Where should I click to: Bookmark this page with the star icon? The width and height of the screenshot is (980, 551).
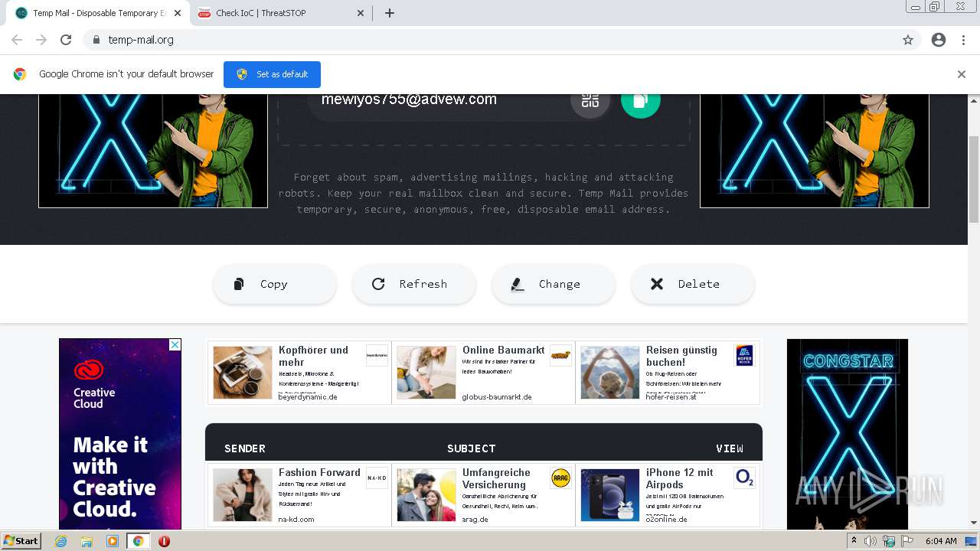point(908,40)
